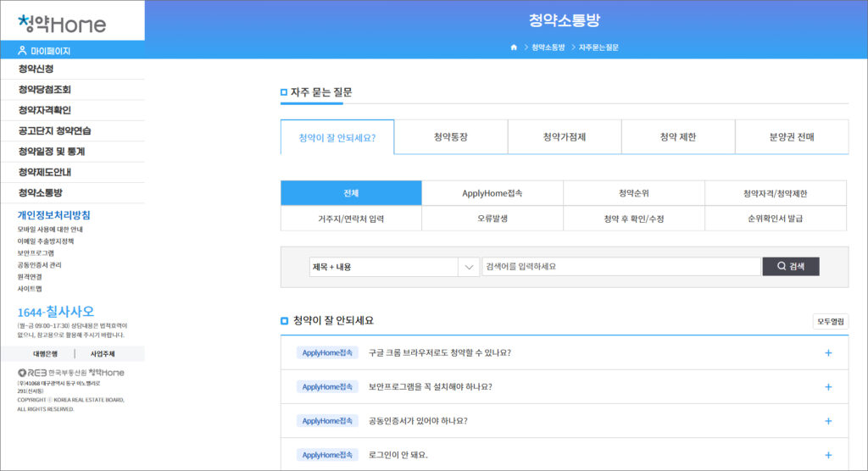Open 청약당첨조회 in the sidebar menu

[x=44, y=89]
